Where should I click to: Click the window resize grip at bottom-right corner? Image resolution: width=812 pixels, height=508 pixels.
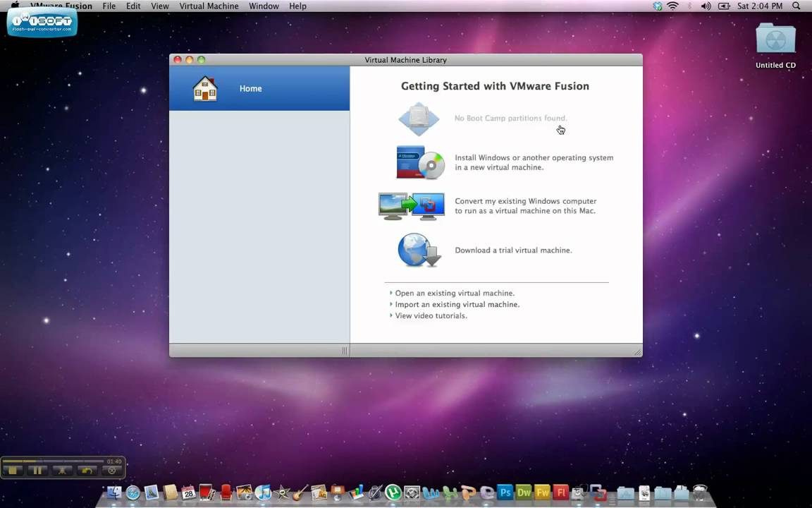pyautogui.click(x=637, y=352)
